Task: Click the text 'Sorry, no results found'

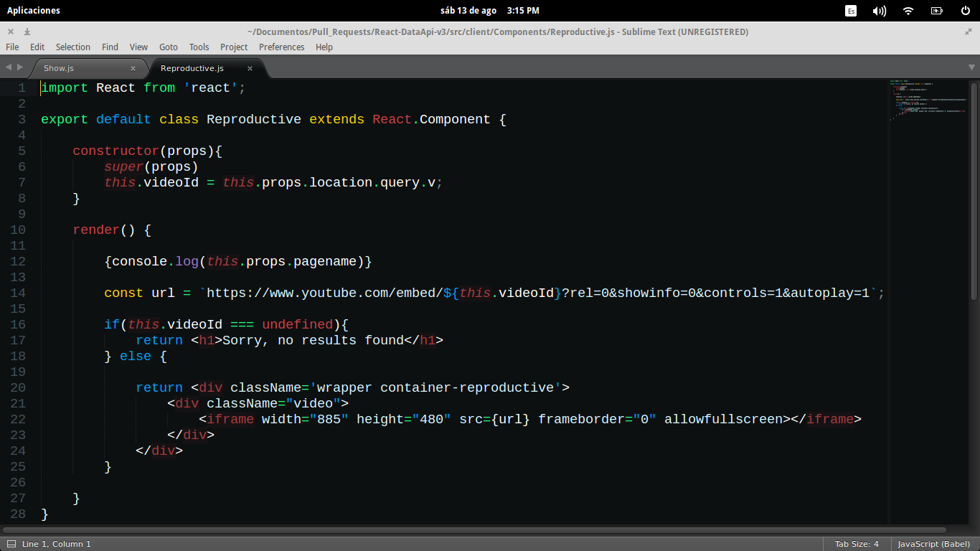Action: click(x=313, y=340)
